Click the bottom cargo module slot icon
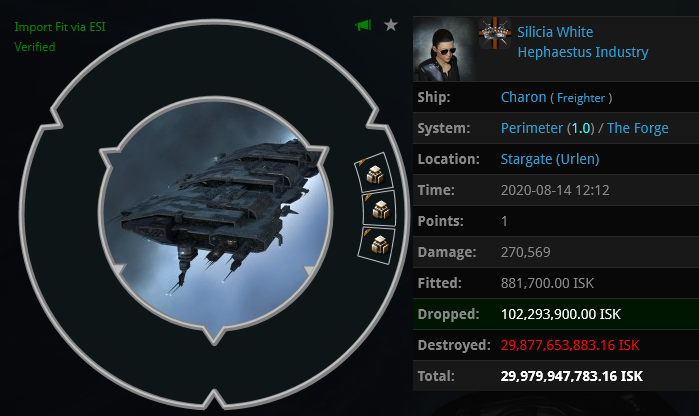The height and width of the screenshot is (416, 699). (379, 244)
